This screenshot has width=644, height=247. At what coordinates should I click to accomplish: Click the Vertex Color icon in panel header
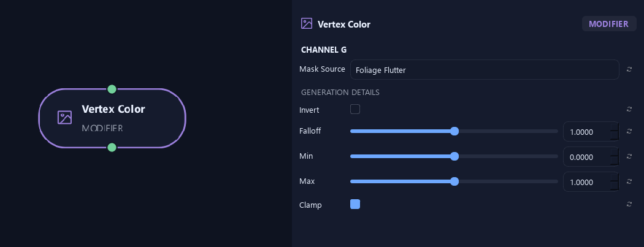coord(307,23)
